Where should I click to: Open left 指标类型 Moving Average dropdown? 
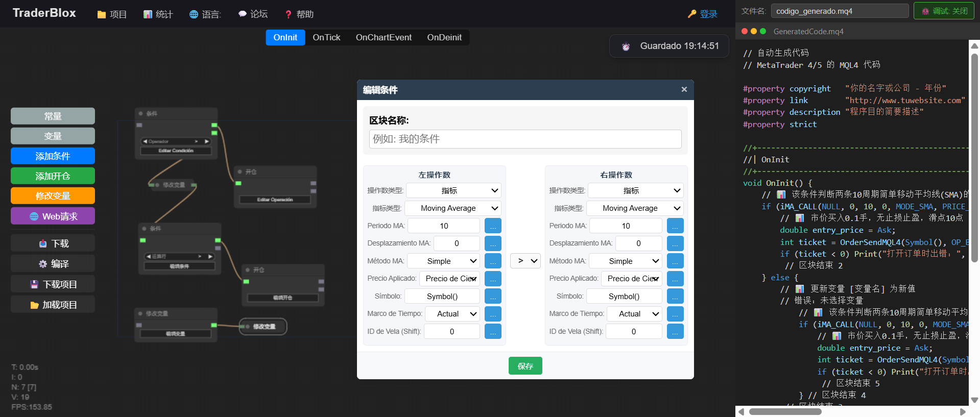point(452,208)
